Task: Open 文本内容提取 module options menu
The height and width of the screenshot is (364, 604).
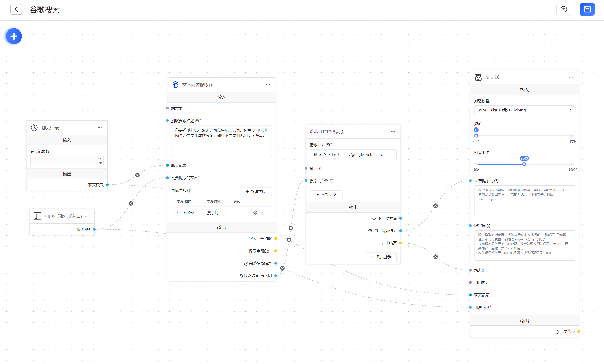Action: click(x=268, y=85)
